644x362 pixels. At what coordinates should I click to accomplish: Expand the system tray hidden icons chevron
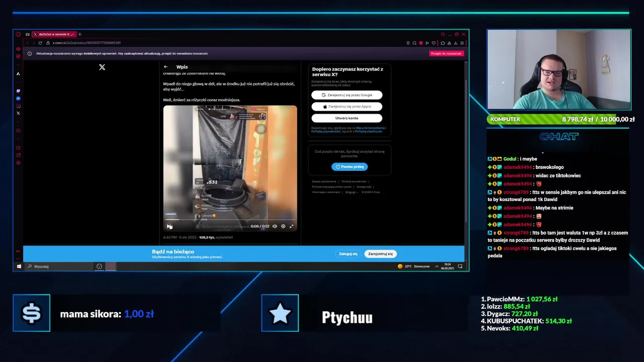(437, 266)
